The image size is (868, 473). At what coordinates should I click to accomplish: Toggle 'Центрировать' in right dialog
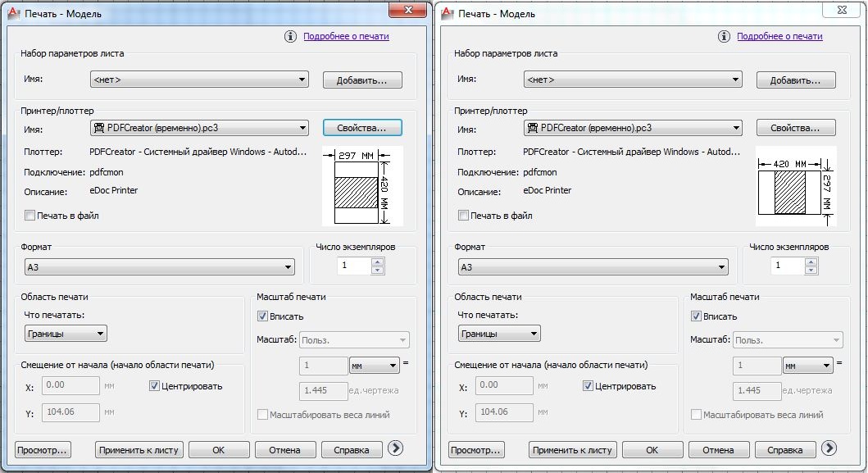click(588, 385)
